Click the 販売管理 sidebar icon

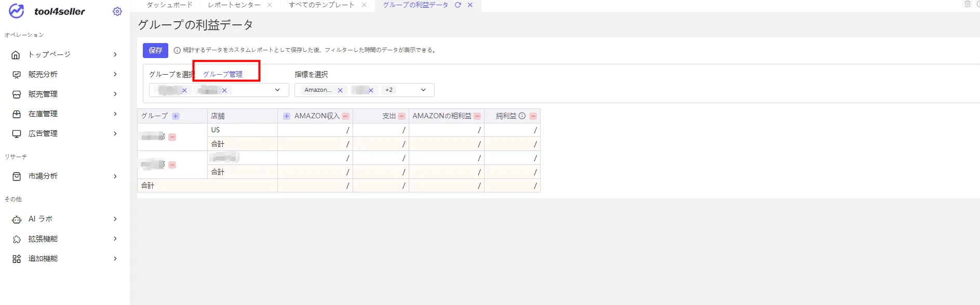pos(16,94)
